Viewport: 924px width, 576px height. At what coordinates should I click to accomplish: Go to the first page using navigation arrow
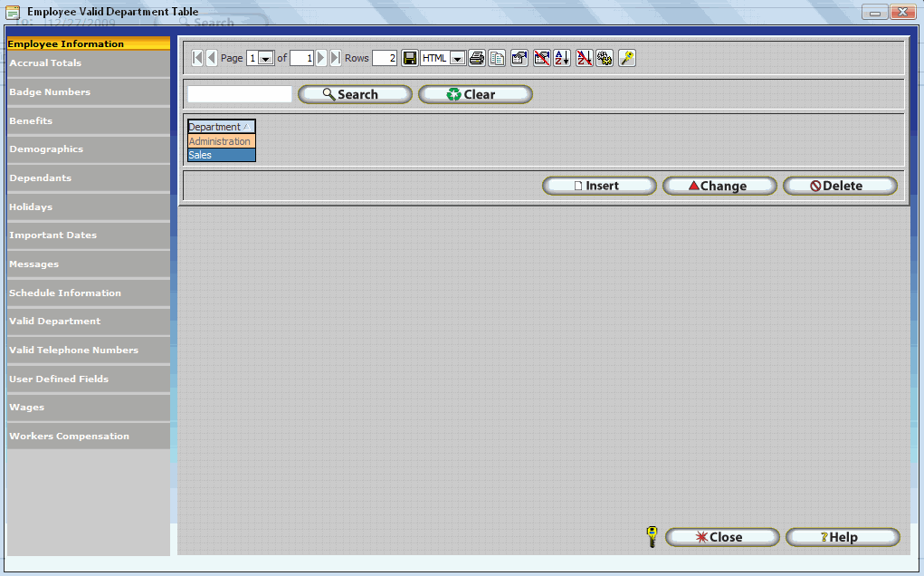point(197,58)
